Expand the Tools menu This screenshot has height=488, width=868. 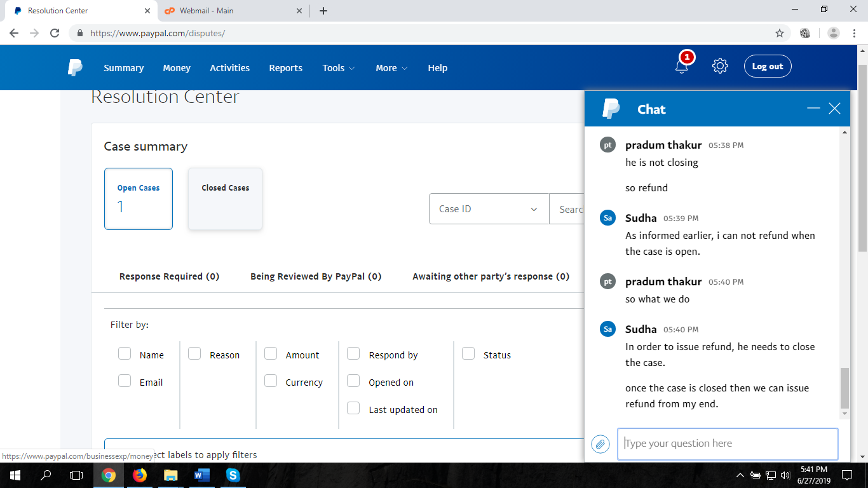click(339, 68)
